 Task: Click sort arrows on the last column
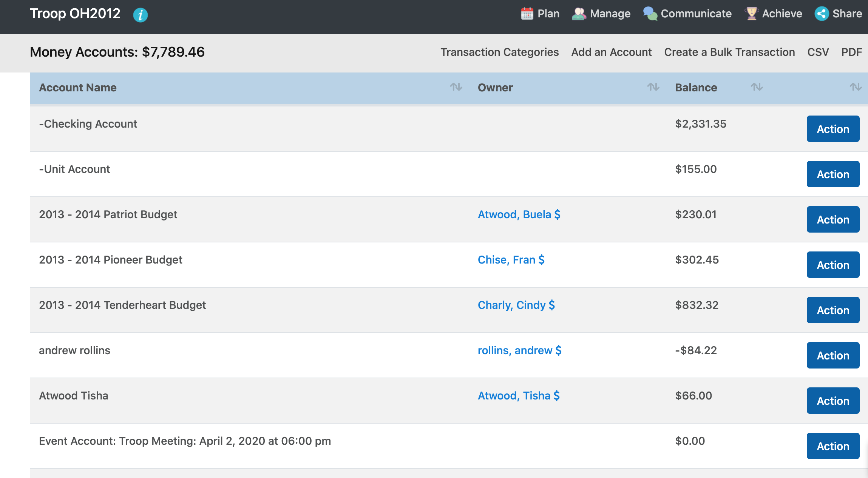point(856,87)
